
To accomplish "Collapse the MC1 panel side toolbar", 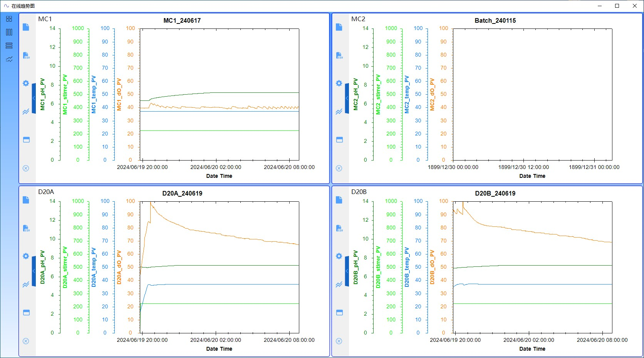I will pyautogui.click(x=34, y=99).
